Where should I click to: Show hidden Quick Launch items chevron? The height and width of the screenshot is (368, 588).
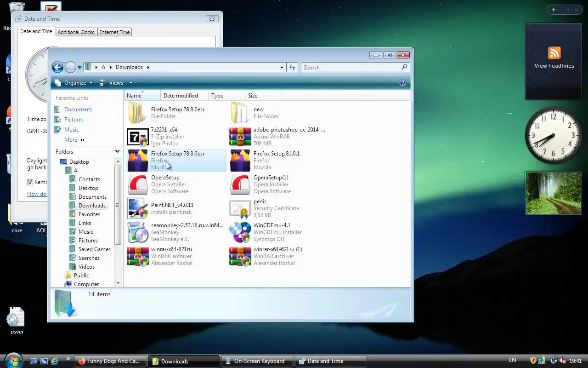[x=68, y=359]
